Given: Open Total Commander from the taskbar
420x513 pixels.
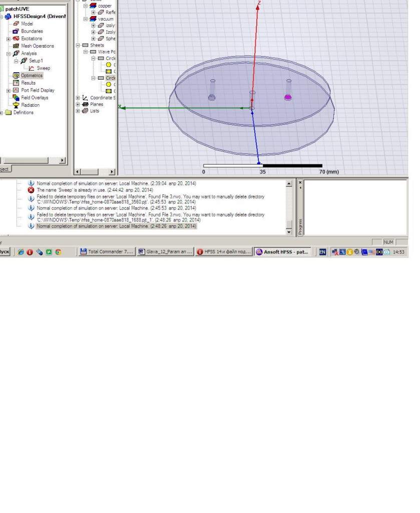Looking at the screenshot, I should [107, 251].
